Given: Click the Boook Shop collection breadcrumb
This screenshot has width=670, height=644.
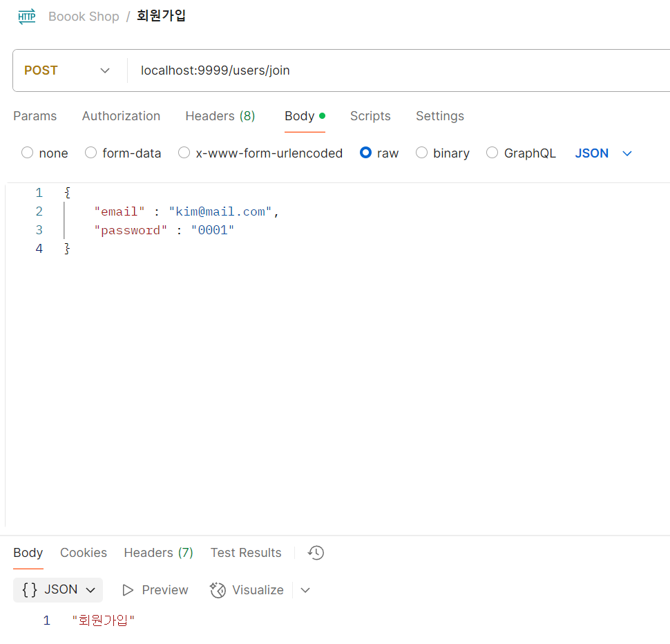Looking at the screenshot, I should point(84,17).
